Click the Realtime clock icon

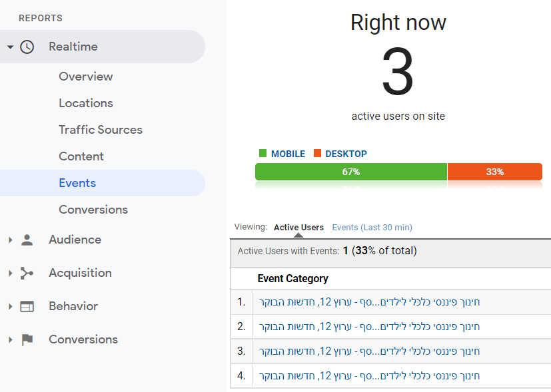pyautogui.click(x=27, y=47)
